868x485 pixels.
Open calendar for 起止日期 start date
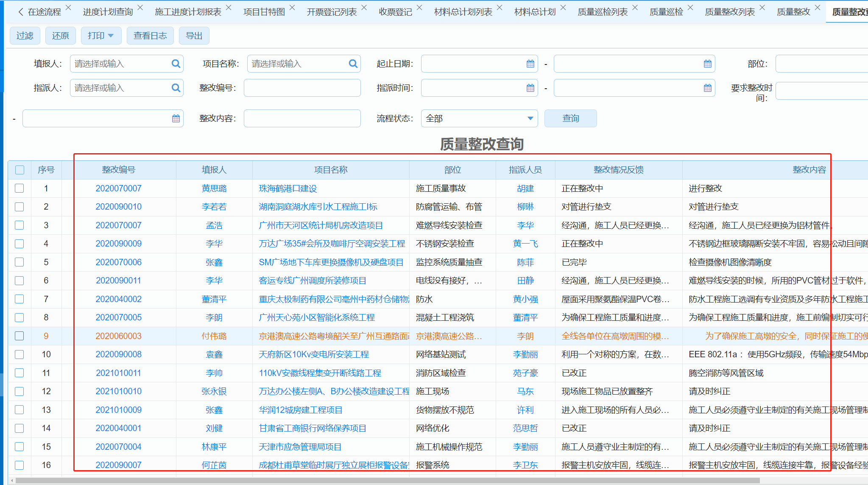coord(530,64)
